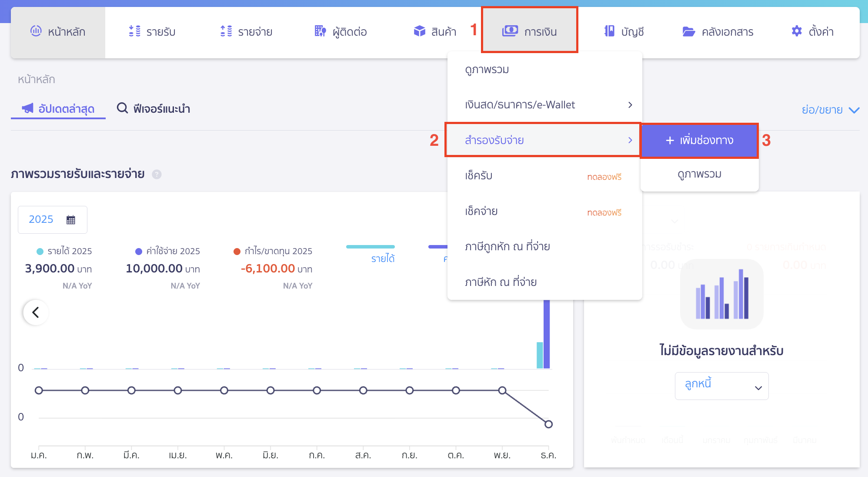Select ภาษีหัก ณ ที่จ่าย menu entry

click(501, 282)
